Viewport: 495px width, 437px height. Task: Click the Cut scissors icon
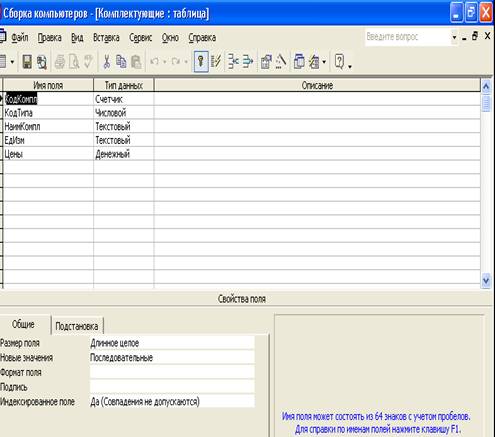point(107,62)
